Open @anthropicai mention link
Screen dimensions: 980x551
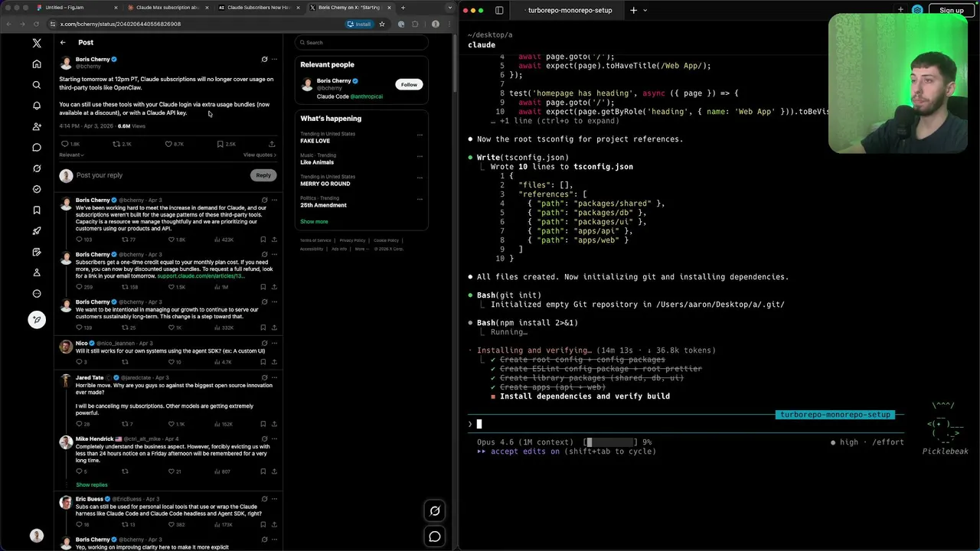[x=367, y=96]
